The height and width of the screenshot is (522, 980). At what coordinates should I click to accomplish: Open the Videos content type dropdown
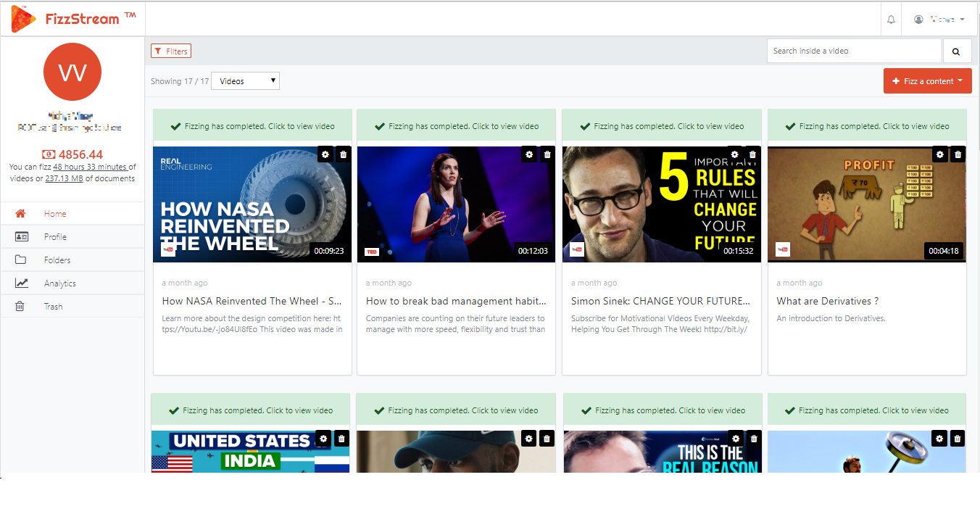(245, 81)
